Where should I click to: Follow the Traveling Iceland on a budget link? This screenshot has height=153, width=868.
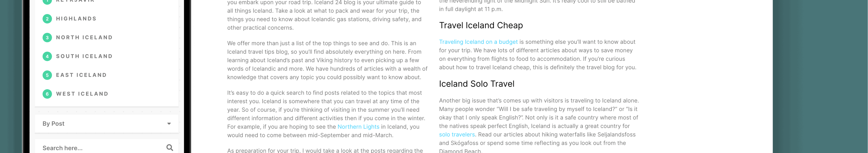click(x=478, y=42)
